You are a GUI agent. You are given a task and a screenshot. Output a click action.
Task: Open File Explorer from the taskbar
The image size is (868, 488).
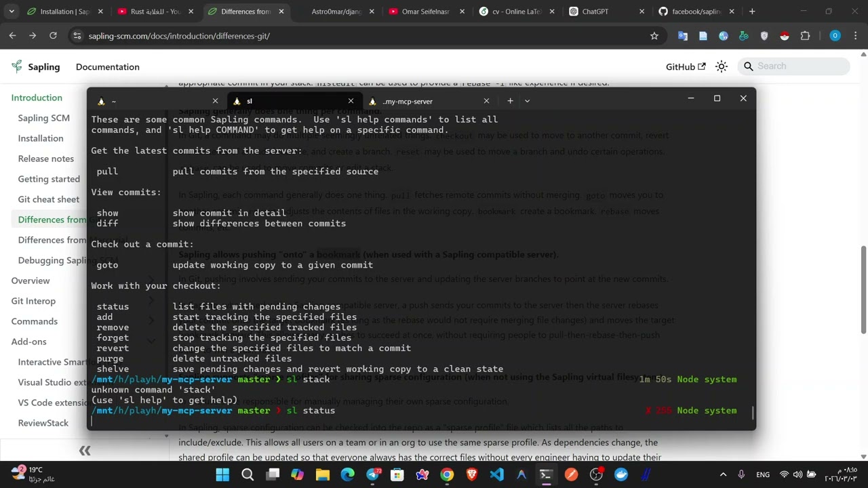coord(322,474)
